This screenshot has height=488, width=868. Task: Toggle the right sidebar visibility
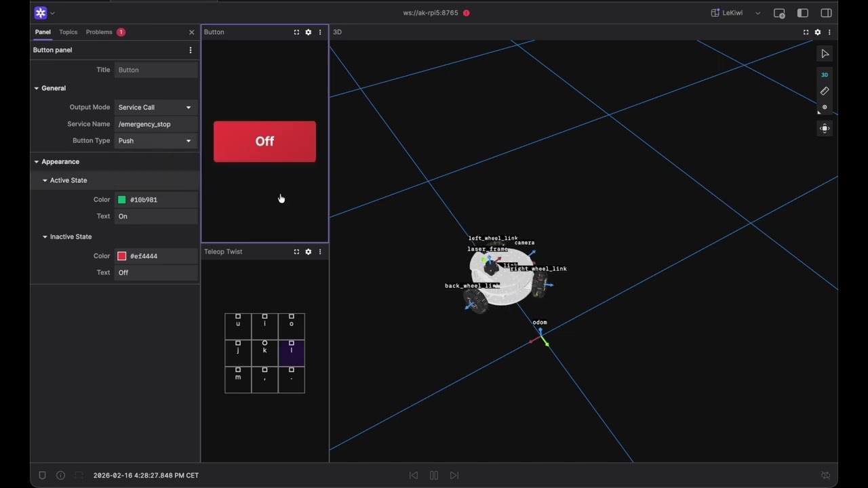point(826,13)
